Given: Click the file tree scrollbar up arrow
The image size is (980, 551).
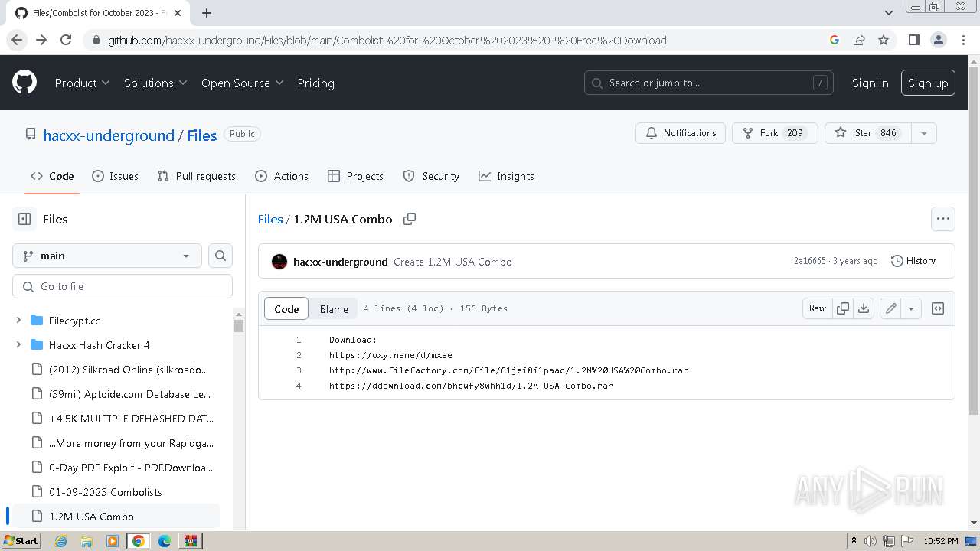Looking at the screenshot, I should [x=239, y=315].
